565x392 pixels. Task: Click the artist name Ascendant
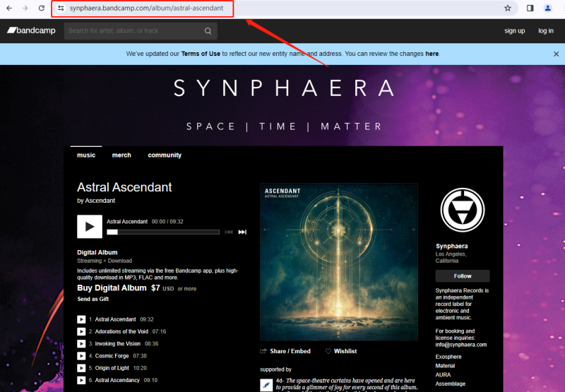pyautogui.click(x=100, y=201)
